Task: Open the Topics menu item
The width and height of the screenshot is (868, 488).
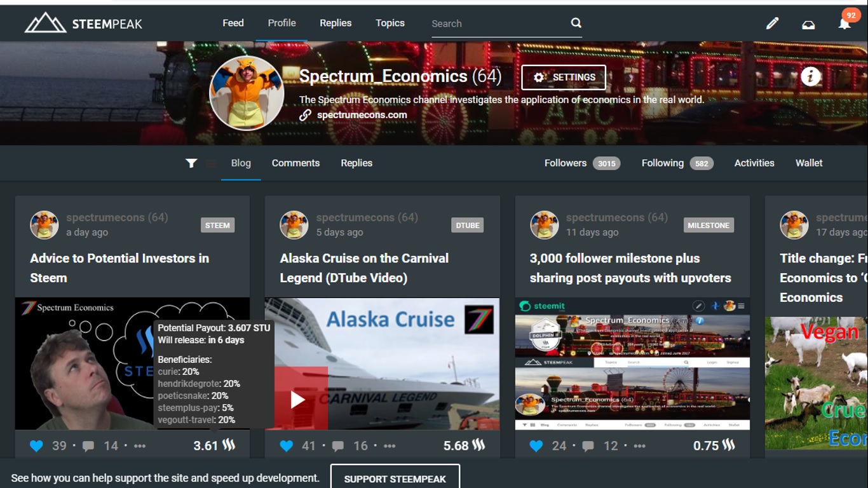Action: 390,23
